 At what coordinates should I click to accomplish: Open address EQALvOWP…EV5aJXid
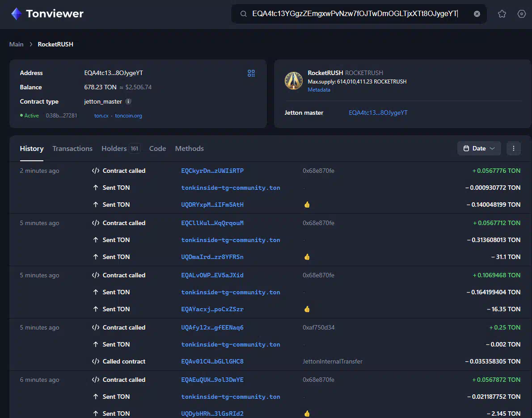(212, 275)
